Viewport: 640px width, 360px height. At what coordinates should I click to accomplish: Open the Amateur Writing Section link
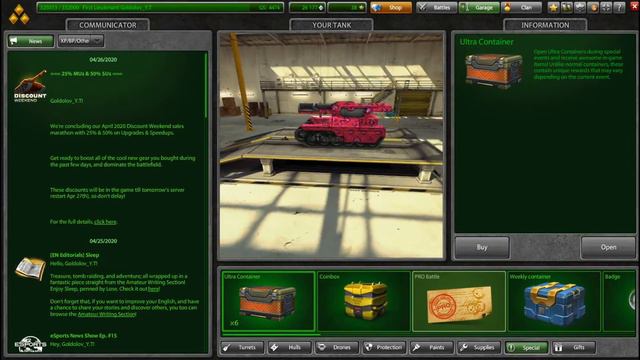click(x=106, y=314)
